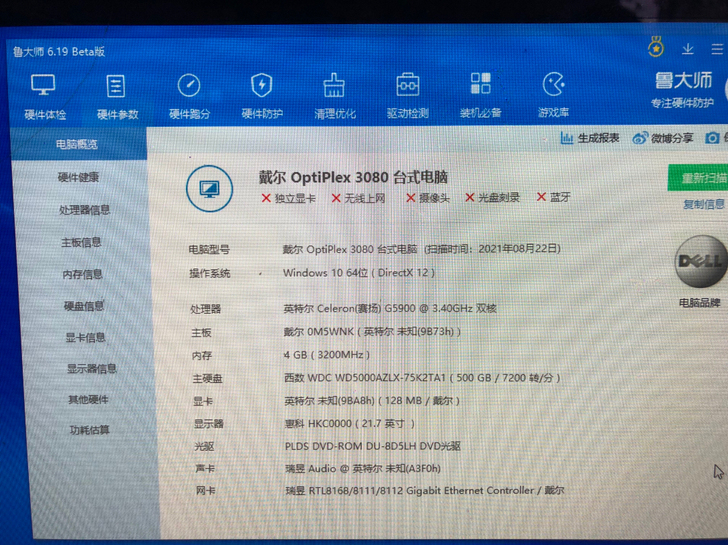Click the gold medal icon in title bar
The image size is (728, 545).
click(656, 47)
